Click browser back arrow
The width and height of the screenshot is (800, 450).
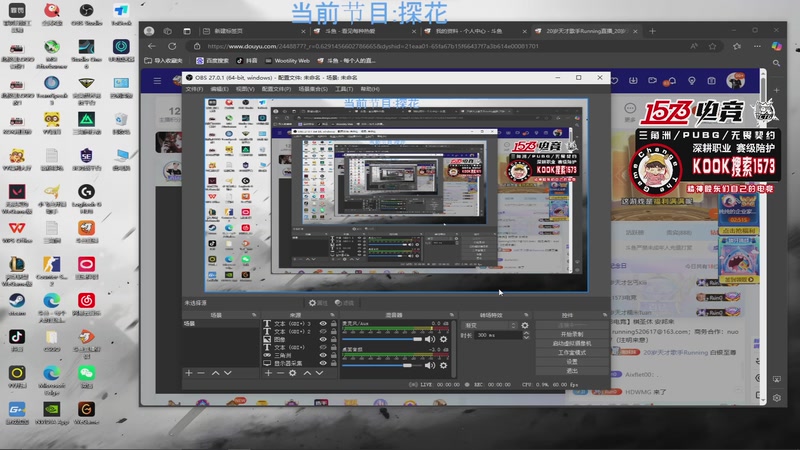click(x=152, y=46)
